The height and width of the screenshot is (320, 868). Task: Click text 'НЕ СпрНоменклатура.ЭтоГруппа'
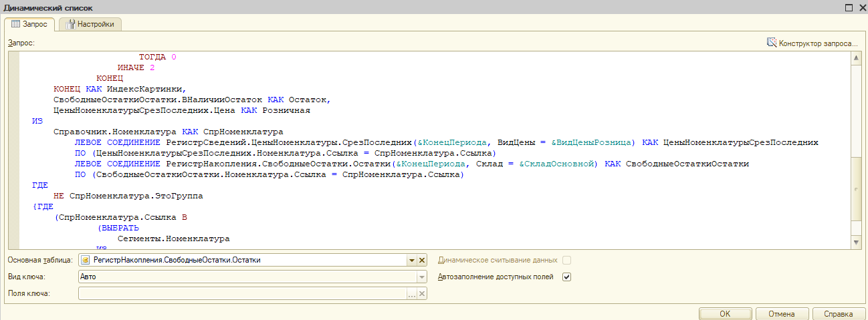(128, 196)
